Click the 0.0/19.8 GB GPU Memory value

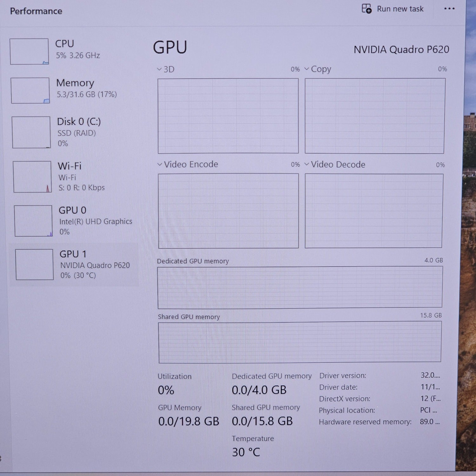(x=188, y=421)
